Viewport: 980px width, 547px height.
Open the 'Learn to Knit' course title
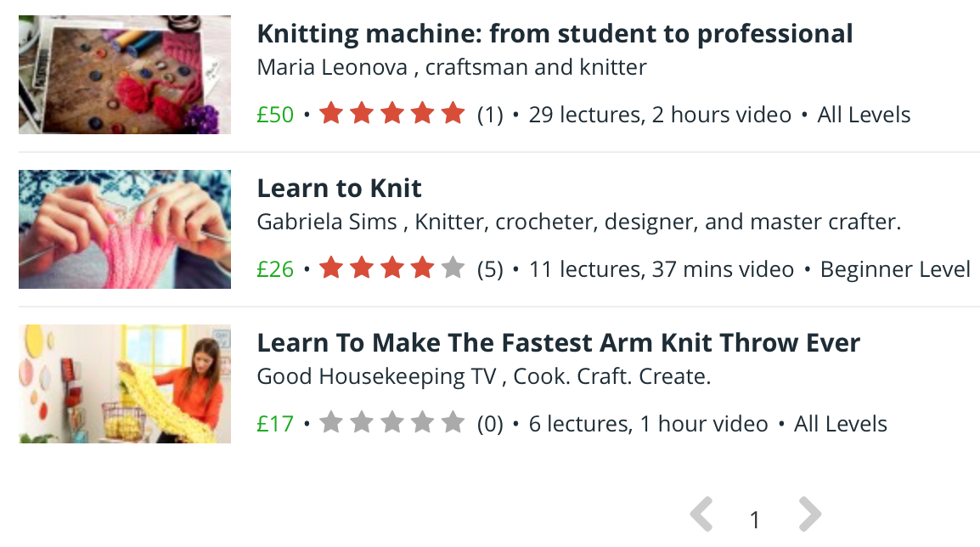coord(339,189)
